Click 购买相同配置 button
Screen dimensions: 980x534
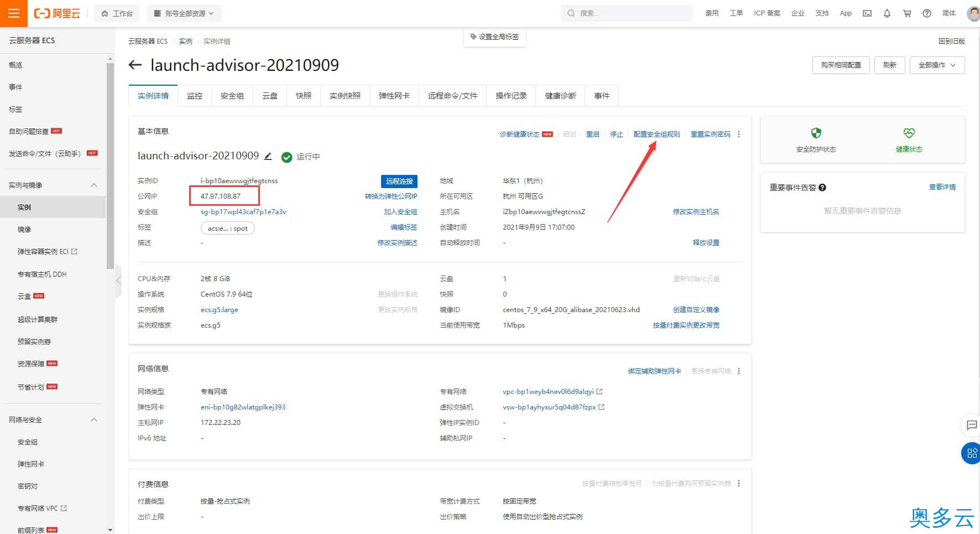coord(841,65)
